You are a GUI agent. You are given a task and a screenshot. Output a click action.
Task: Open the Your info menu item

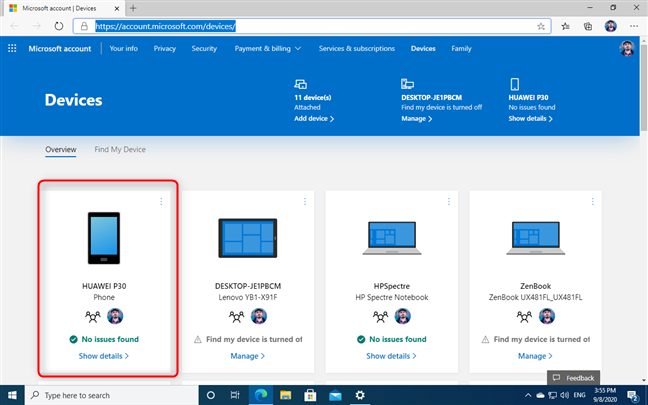click(124, 48)
